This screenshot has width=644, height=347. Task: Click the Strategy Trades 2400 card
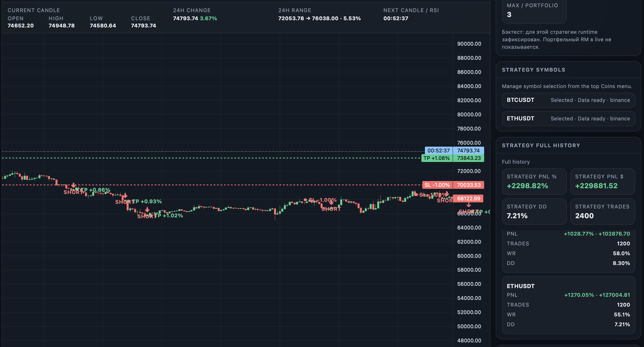602,212
